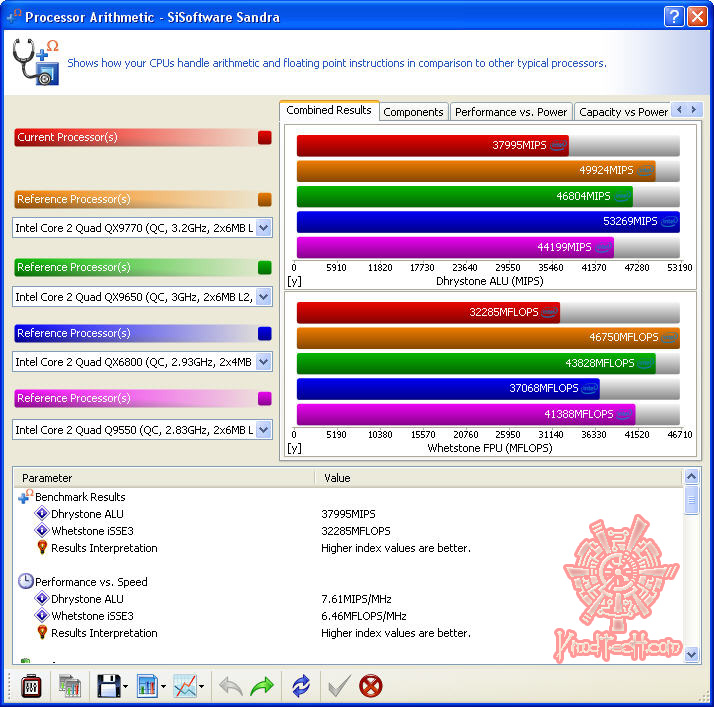Click the green Reference Processor color swatch
This screenshot has width=714, height=707.
point(265,267)
